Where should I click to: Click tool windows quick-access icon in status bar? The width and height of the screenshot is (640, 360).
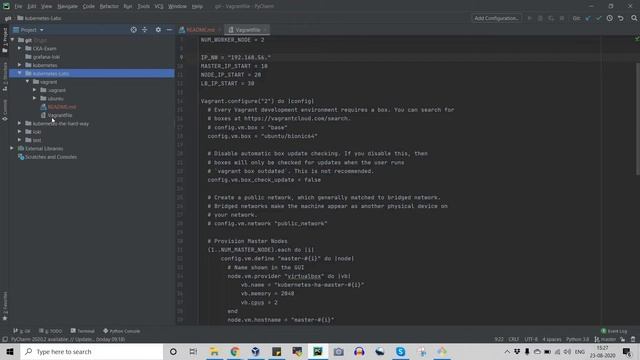(x=5, y=339)
